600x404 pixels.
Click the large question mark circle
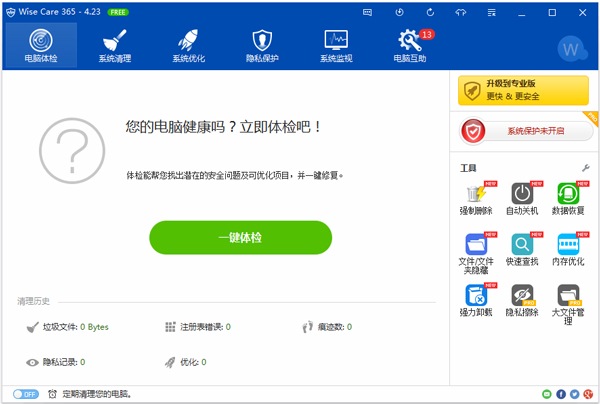click(72, 151)
